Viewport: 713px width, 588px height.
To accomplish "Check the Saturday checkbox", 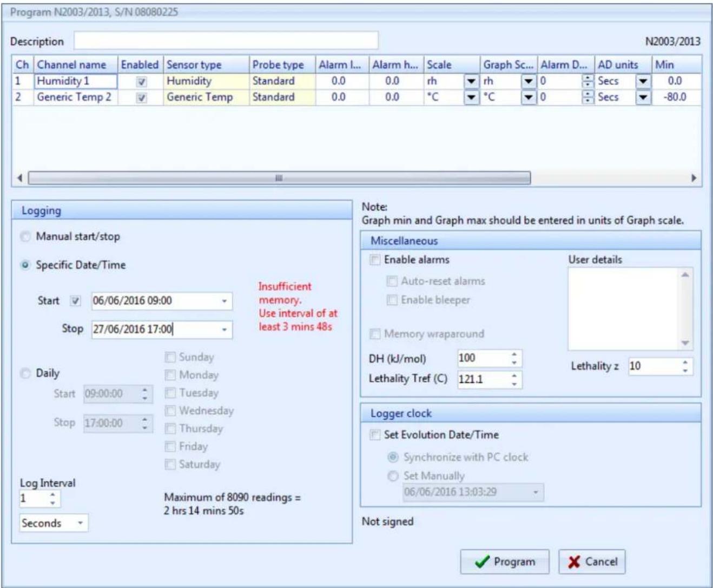I will 170,464.
